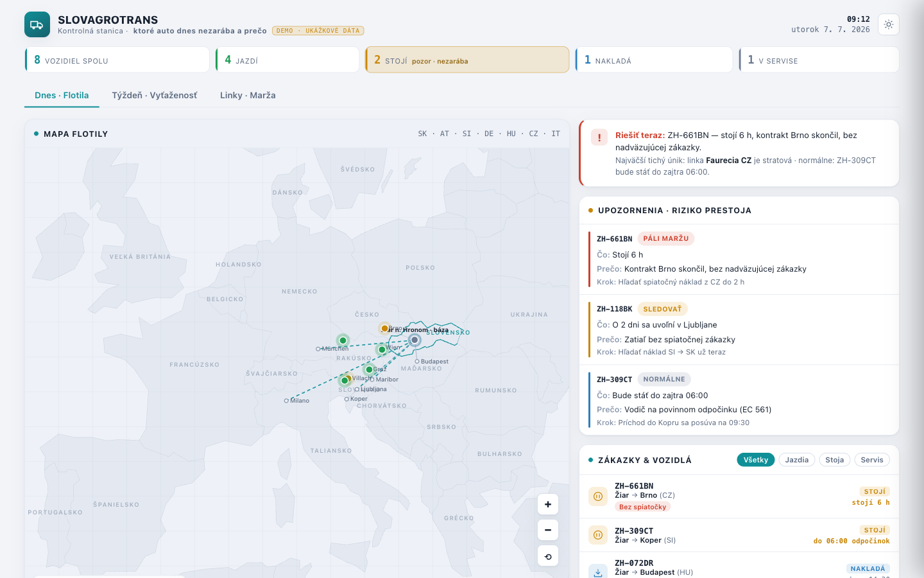Click the Riešiť teraz alert banner text
This screenshot has height=578, width=924.
(x=736, y=141)
